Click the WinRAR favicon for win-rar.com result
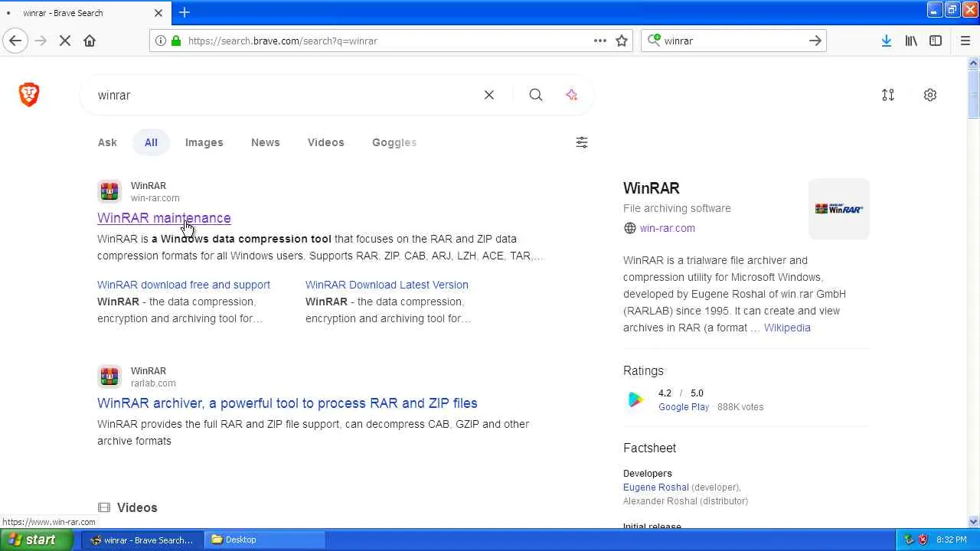The height and width of the screenshot is (551, 980). [x=109, y=191]
